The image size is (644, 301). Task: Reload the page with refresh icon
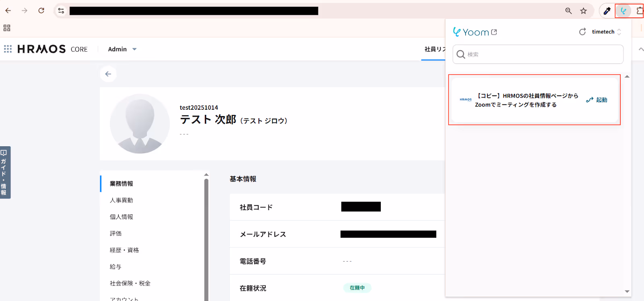click(x=41, y=11)
